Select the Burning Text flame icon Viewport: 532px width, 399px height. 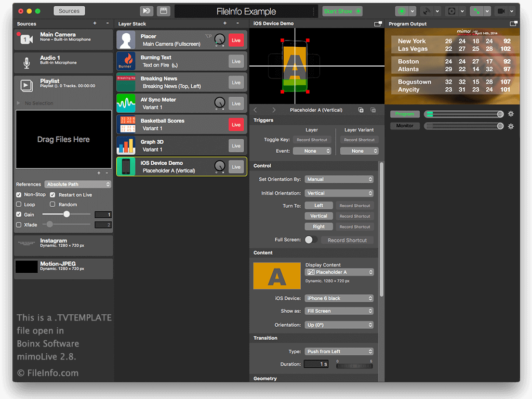tap(126, 61)
